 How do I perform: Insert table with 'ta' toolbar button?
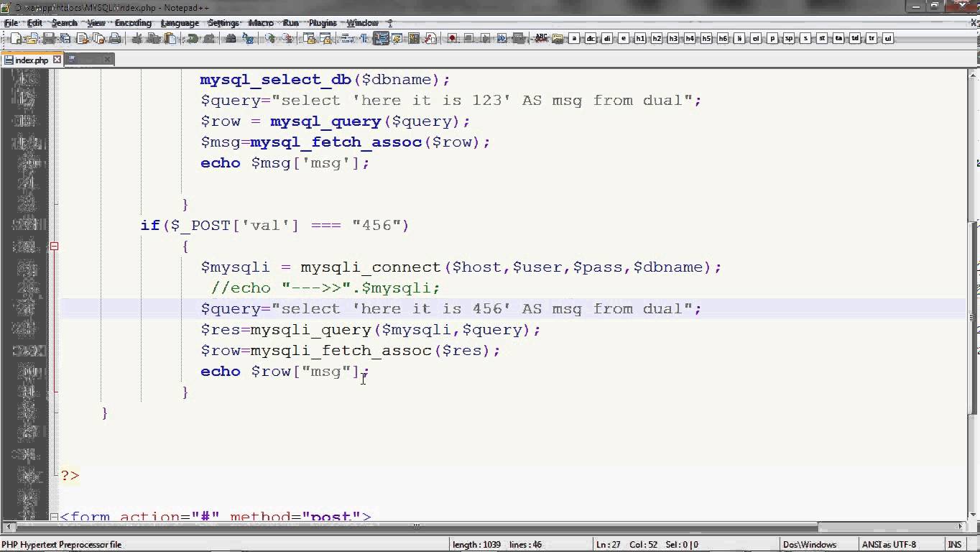[x=838, y=38]
